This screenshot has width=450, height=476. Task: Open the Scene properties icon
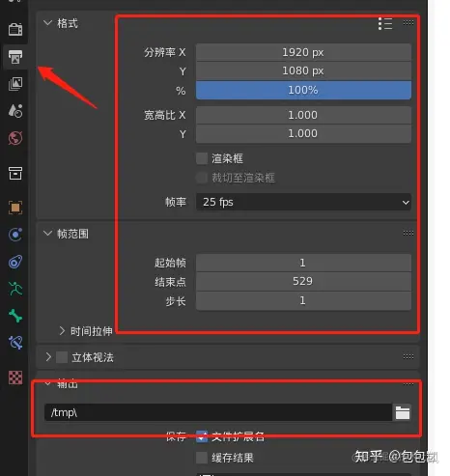[15, 111]
